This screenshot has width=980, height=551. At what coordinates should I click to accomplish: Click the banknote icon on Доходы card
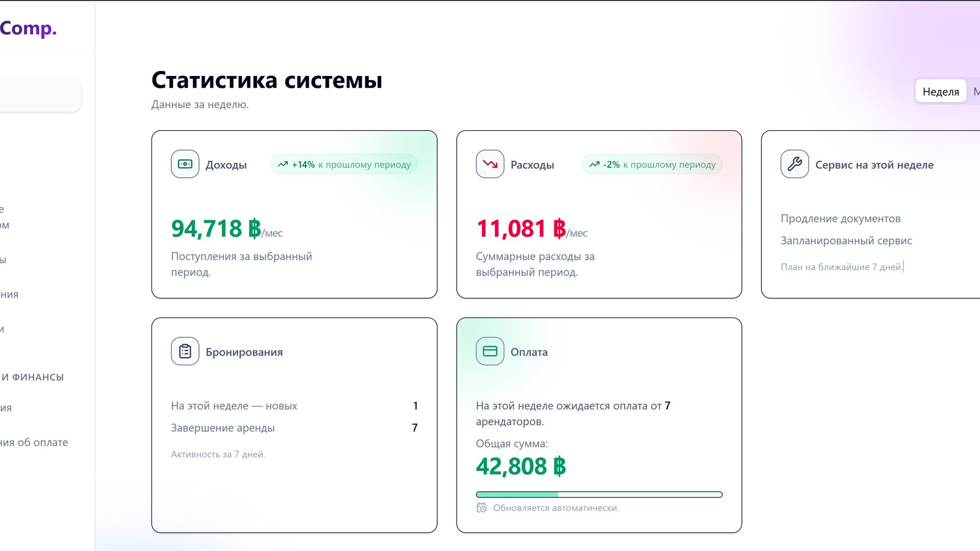(x=185, y=164)
